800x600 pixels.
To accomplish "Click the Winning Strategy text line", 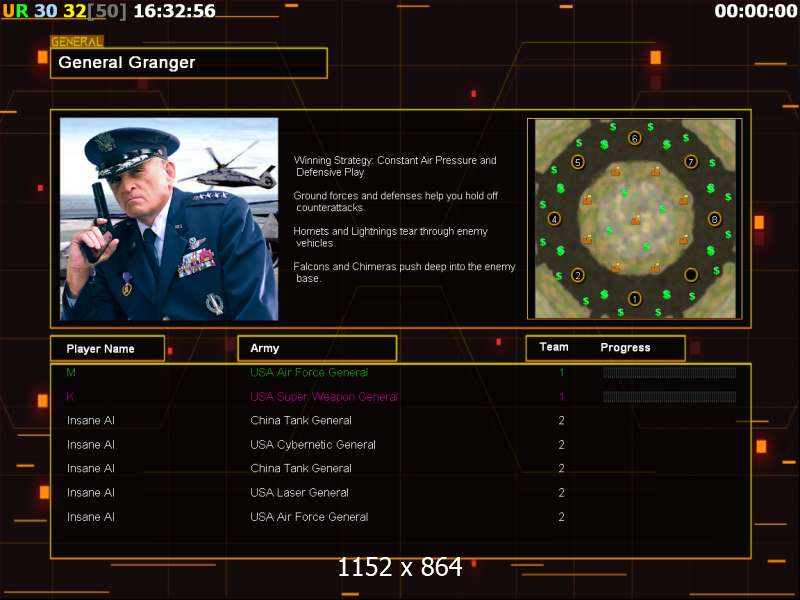I will click(x=395, y=166).
